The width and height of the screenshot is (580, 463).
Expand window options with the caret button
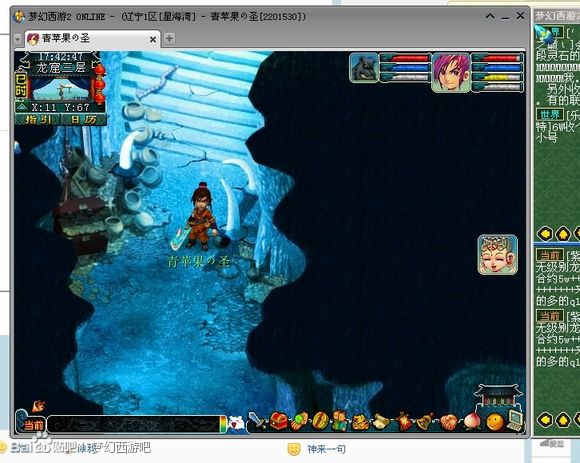[x=490, y=16]
